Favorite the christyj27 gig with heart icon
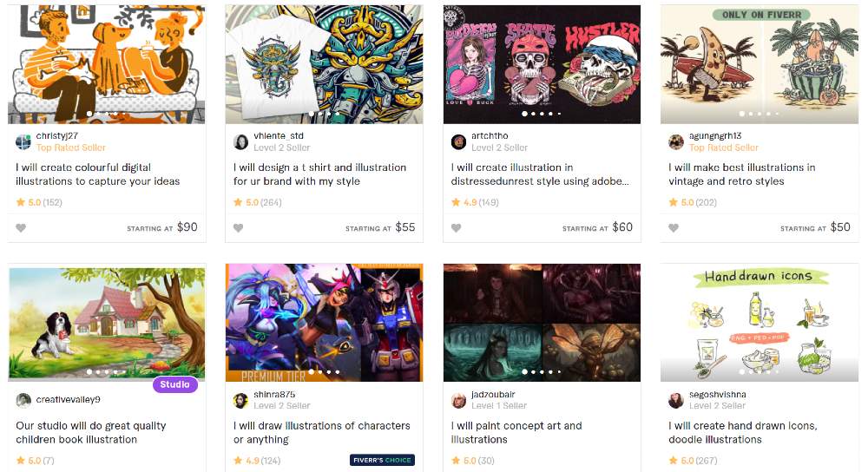The image size is (868, 472). 21,228
